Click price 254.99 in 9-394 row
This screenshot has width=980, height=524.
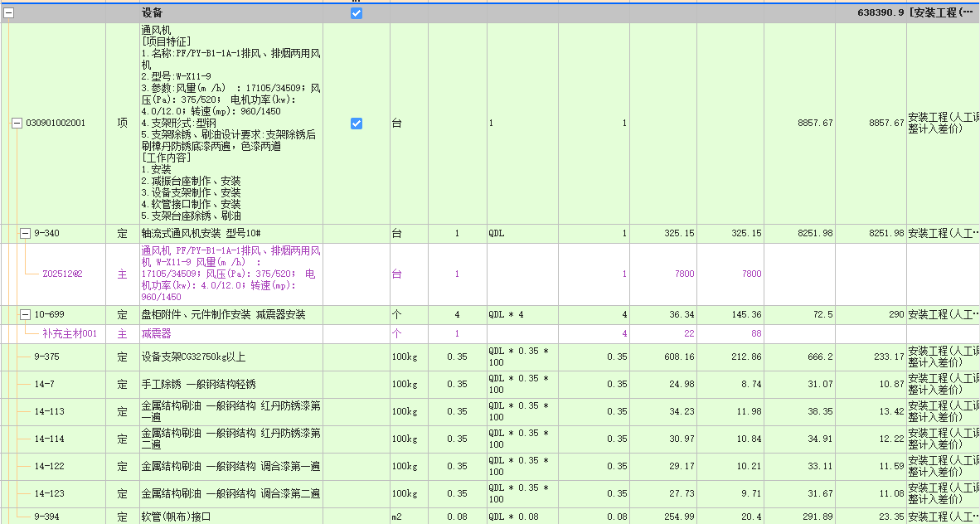coord(677,517)
